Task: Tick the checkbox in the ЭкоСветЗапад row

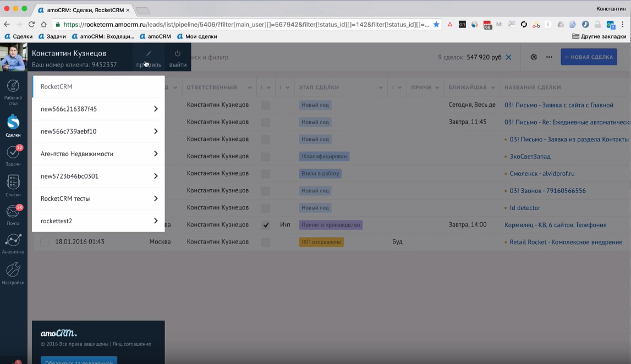Action: pos(266,157)
